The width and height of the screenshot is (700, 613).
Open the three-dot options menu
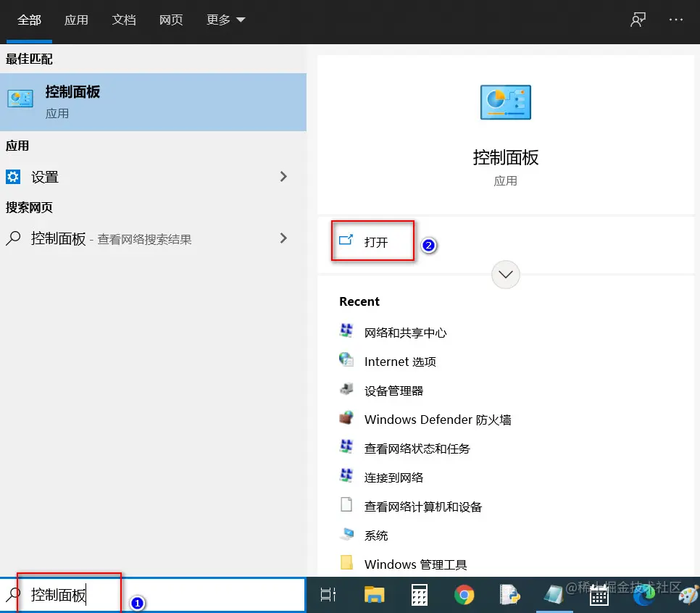coord(676,20)
